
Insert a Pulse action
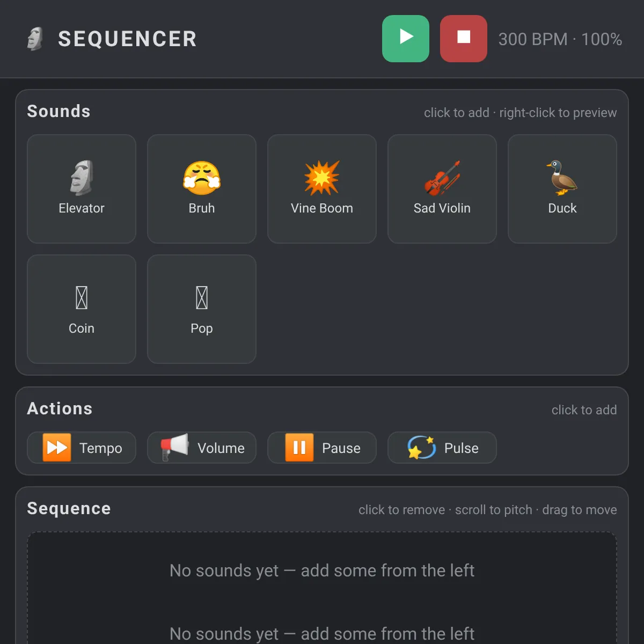pos(442,448)
